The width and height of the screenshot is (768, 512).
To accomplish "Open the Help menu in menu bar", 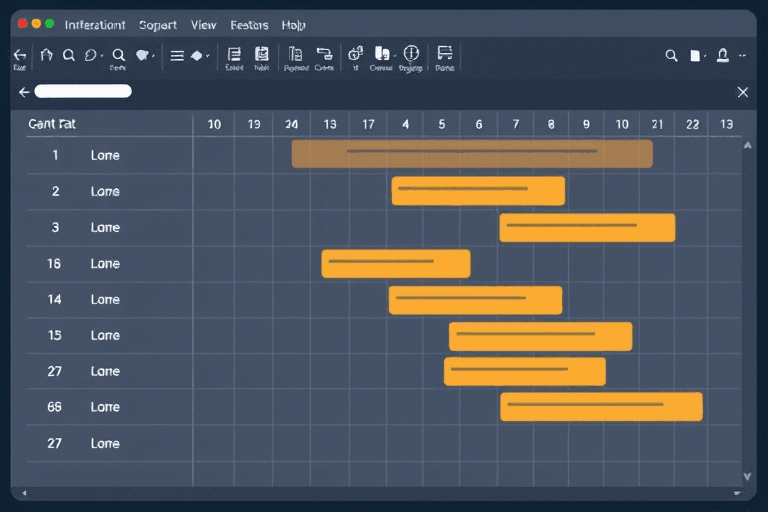I will (294, 25).
